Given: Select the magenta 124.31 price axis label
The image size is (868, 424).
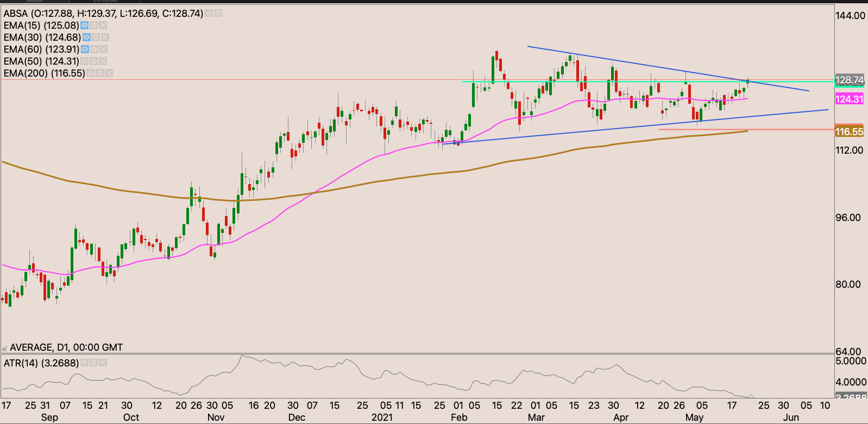Looking at the screenshot, I should tap(849, 99).
